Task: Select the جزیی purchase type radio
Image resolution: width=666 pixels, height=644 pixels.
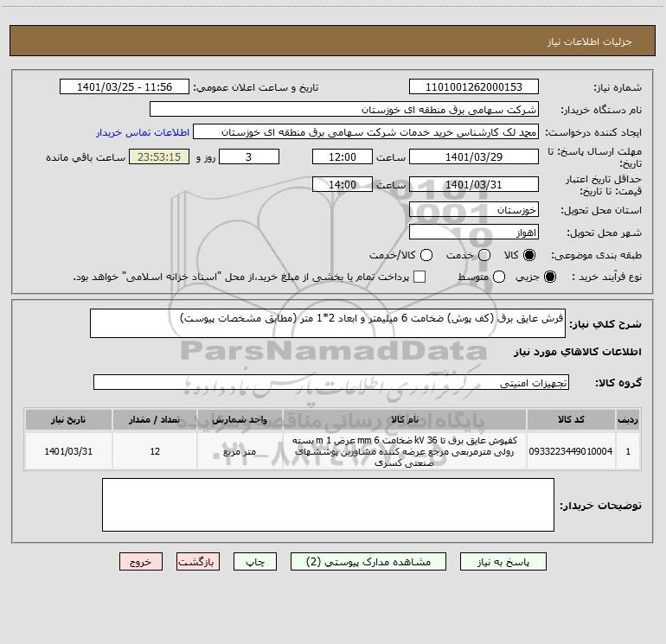Action: (550, 277)
